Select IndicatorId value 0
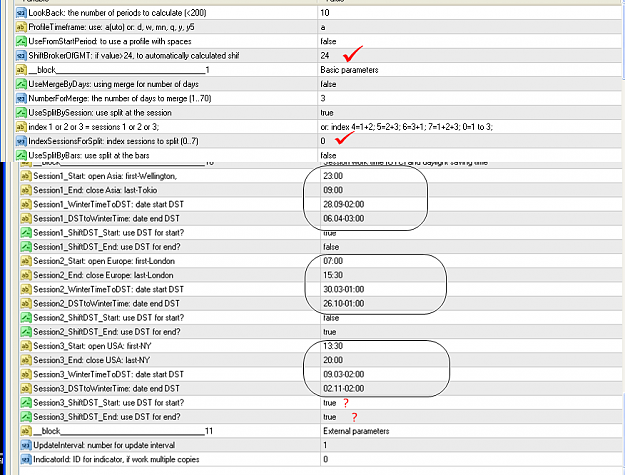Image resolution: width=625 pixels, height=475 pixels. 326,459
